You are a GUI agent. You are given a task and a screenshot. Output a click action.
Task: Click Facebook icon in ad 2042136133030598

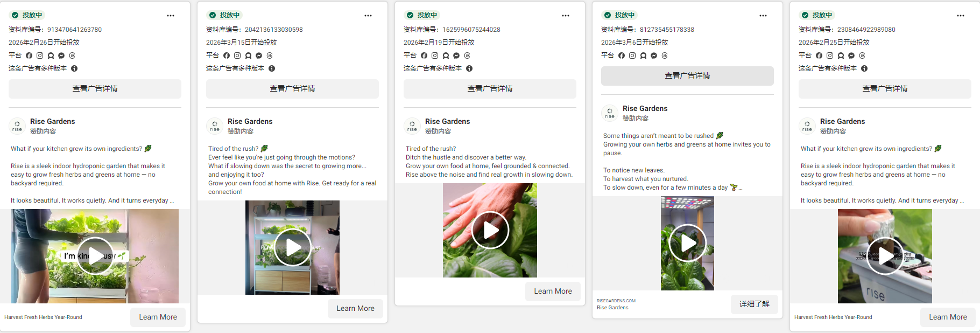point(227,55)
